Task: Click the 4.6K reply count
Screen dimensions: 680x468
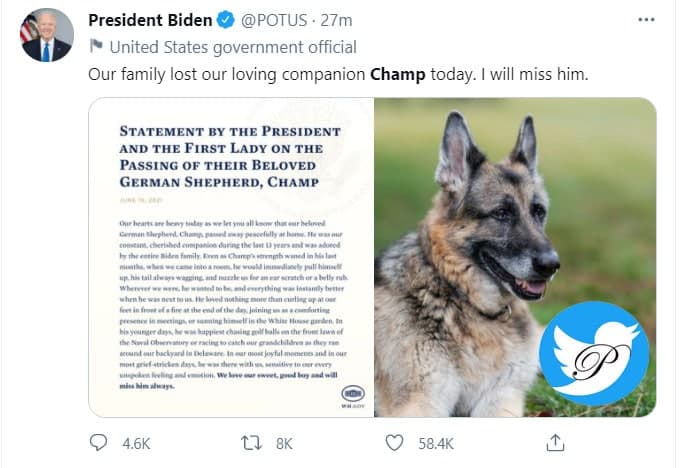Action: click(133, 442)
